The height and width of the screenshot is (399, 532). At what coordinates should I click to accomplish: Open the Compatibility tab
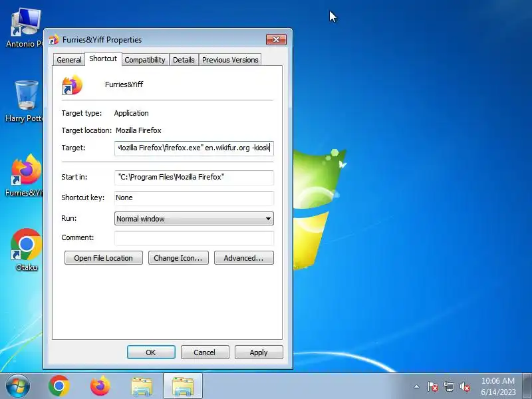click(x=145, y=60)
